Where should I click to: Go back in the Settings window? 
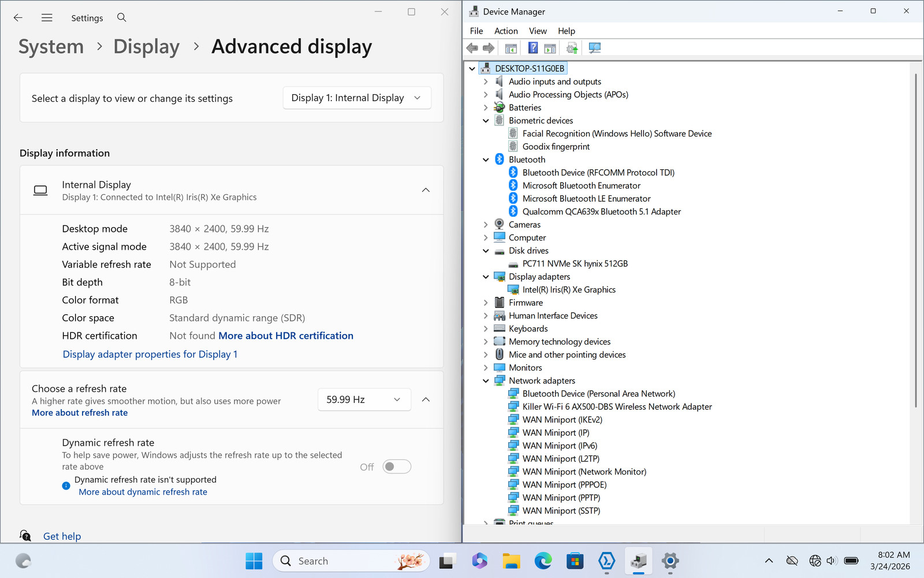coord(18,17)
